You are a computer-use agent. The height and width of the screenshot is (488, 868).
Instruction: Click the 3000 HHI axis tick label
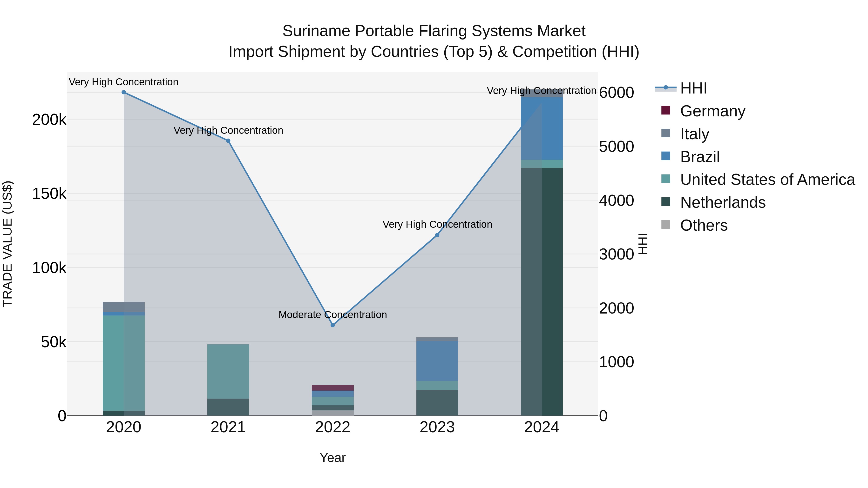[617, 254]
